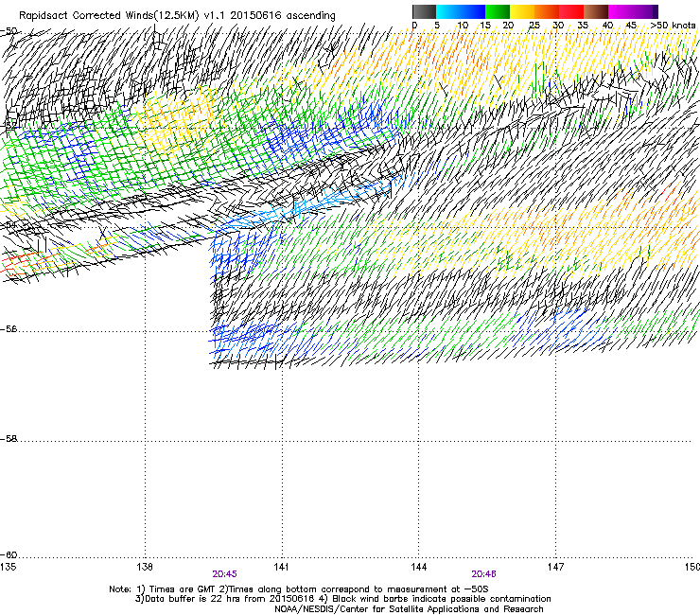Click the brown 35-40 knots legend swatch
Viewport: 700px width, 615px height.
596,11
